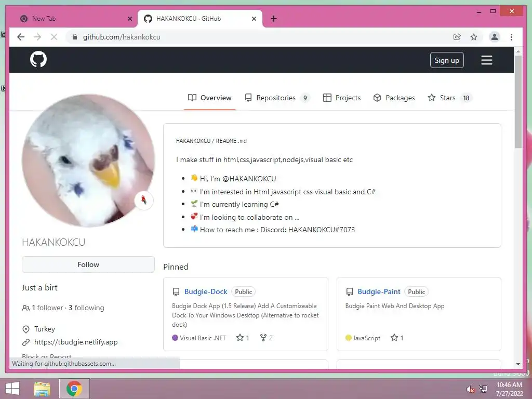532x399 pixels.
Task: Click the Turkey location text
Action: tap(45, 329)
